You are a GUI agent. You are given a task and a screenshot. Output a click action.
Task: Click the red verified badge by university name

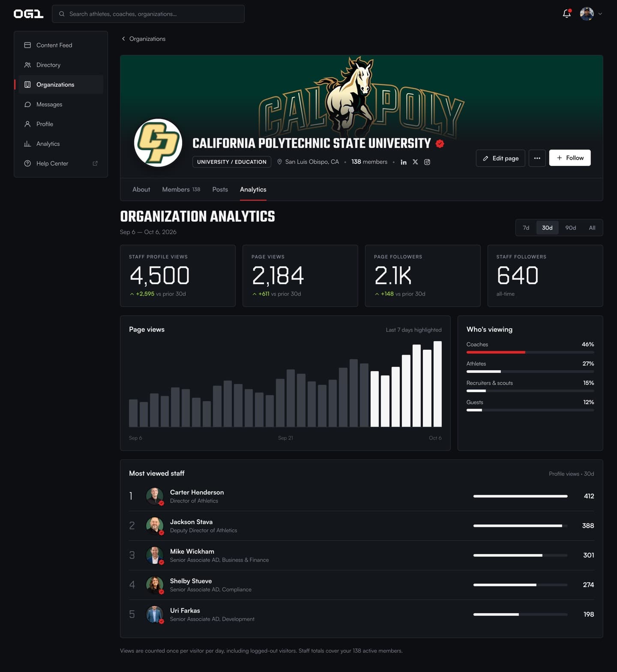click(x=440, y=144)
